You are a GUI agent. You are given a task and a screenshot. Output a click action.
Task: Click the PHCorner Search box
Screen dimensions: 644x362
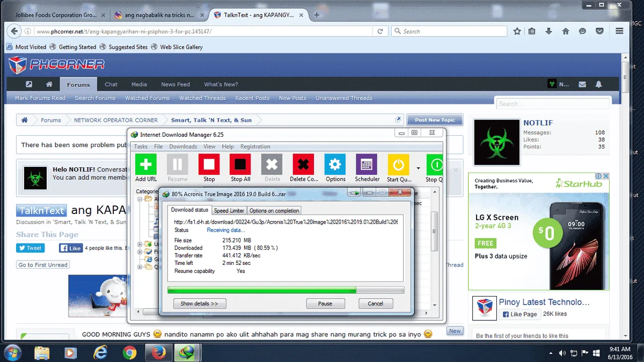tap(553, 104)
